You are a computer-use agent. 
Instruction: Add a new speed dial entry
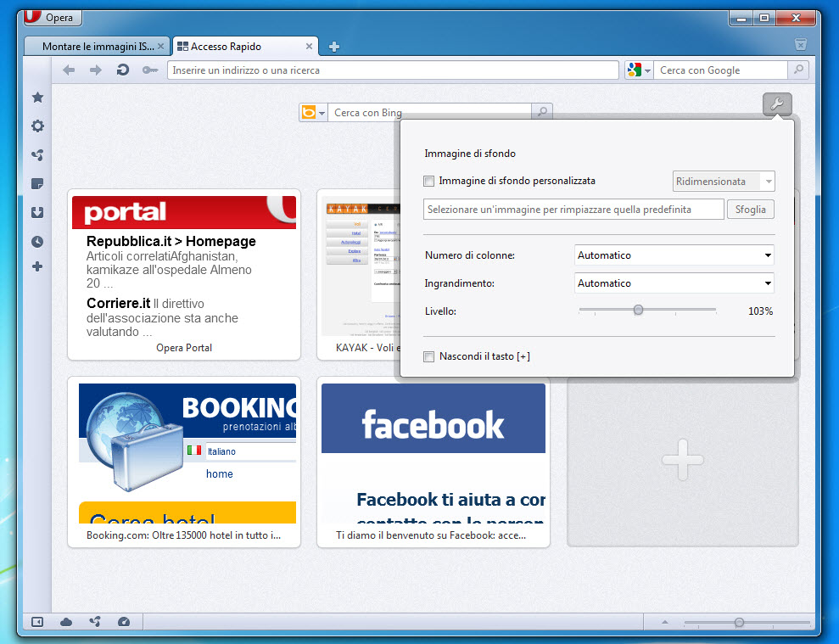pos(682,462)
